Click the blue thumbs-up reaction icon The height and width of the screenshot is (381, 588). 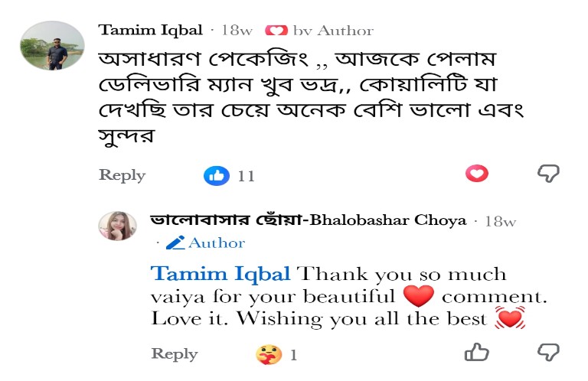pos(217,175)
